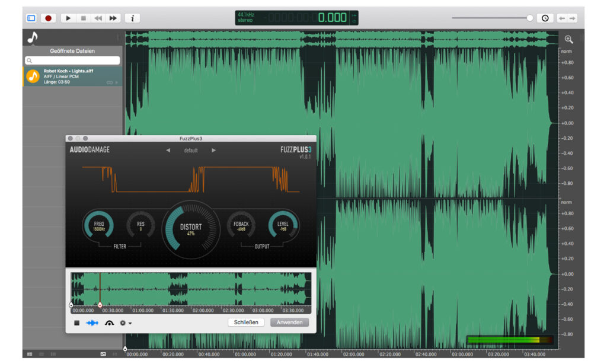The image size is (607, 364).
Task: Open the gear settings dropdown in plugin window
Action: [x=126, y=323]
